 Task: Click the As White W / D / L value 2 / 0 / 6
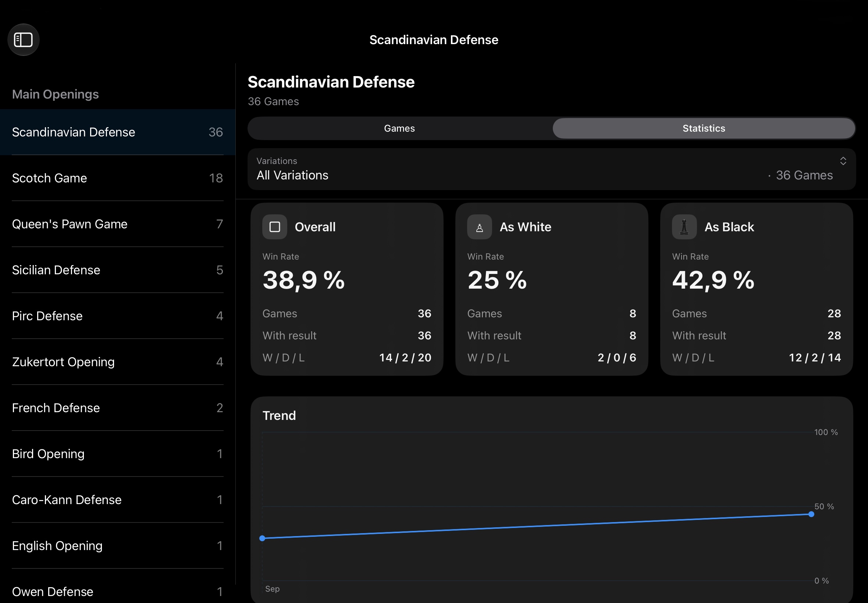[617, 357]
